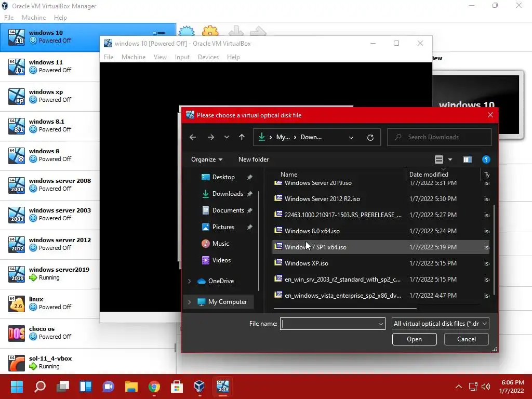Open File menu in VirtualBox Manager

click(9, 18)
